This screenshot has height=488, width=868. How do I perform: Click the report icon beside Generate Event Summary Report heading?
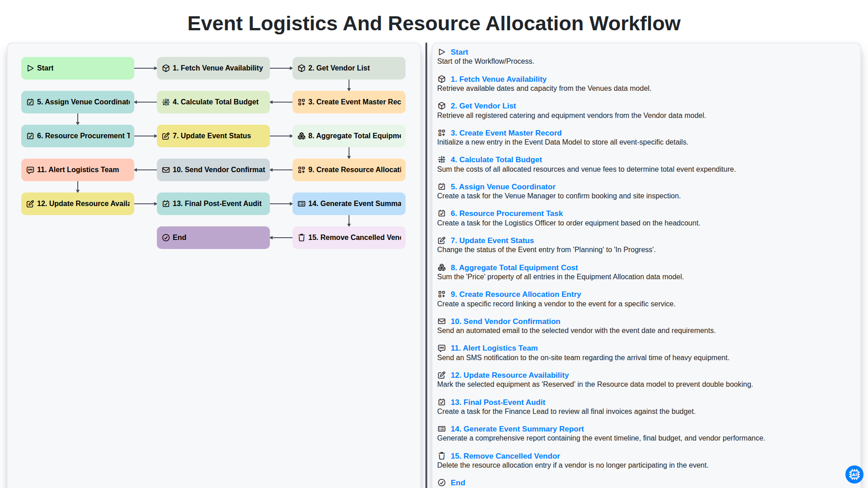pyautogui.click(x=442, y=429)
